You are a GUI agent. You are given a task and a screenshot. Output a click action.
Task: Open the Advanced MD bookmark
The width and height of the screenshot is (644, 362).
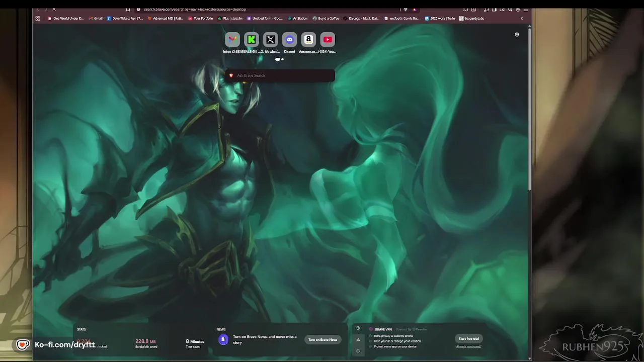[166, 19]
